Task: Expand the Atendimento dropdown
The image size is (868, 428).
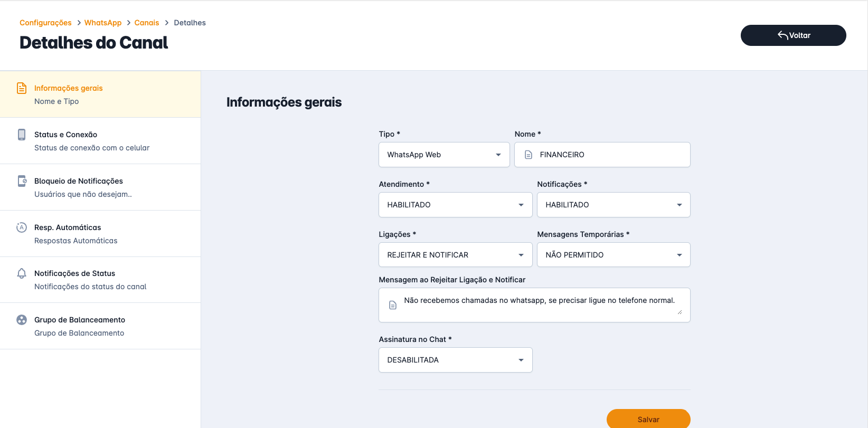Action: point(455,205)
